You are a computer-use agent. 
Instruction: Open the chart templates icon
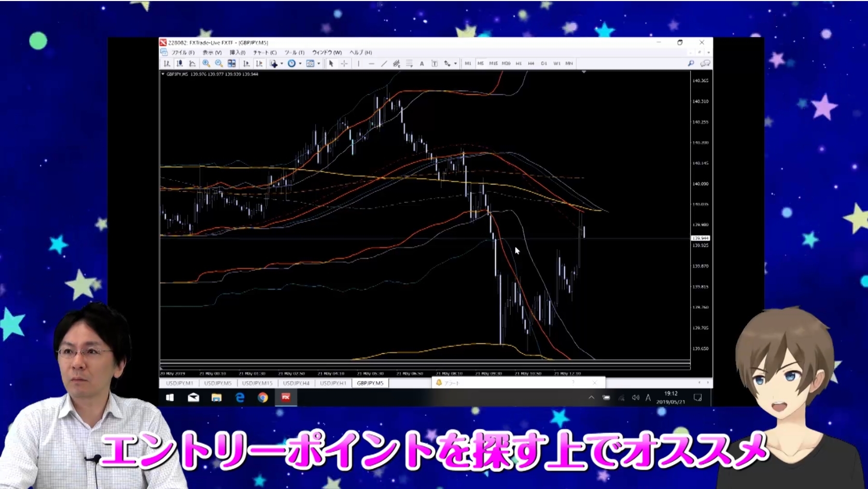[310, 63]
